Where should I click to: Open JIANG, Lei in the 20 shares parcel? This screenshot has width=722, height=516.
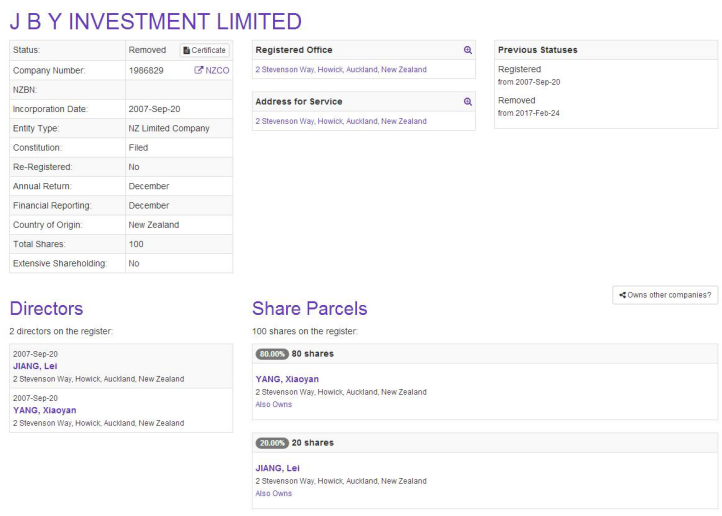278,468
